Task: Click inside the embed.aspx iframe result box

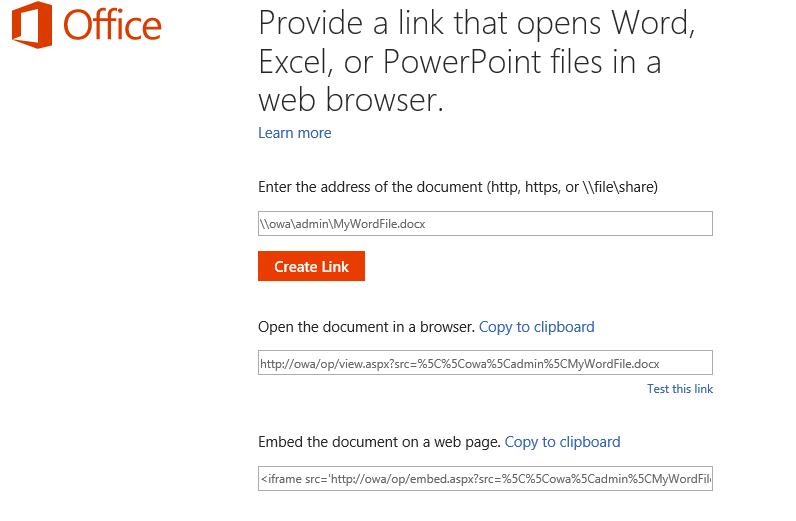Action: coord(485,478)
